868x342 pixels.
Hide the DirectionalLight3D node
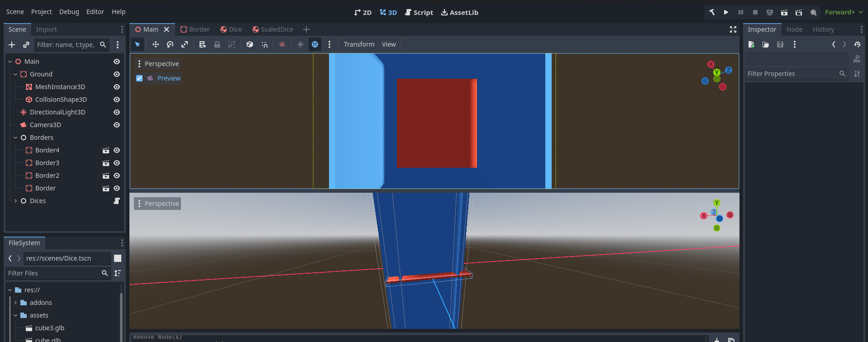tap(117, 112)
